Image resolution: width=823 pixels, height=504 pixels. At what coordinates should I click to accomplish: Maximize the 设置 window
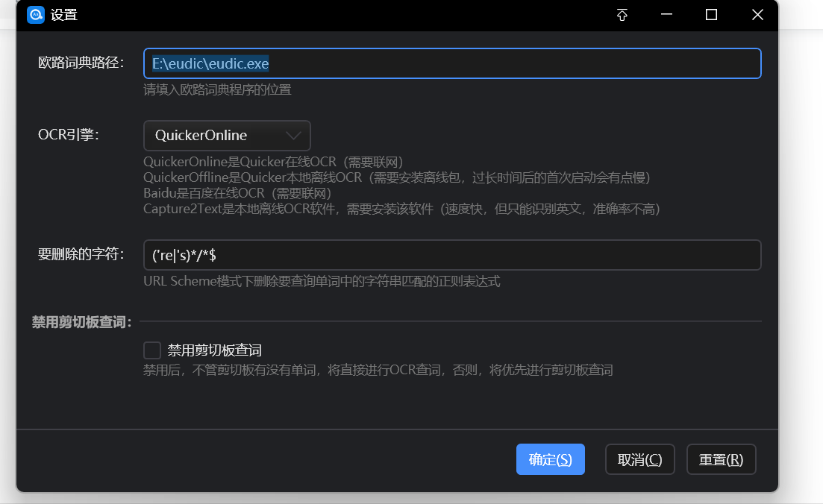click(711, 15)
